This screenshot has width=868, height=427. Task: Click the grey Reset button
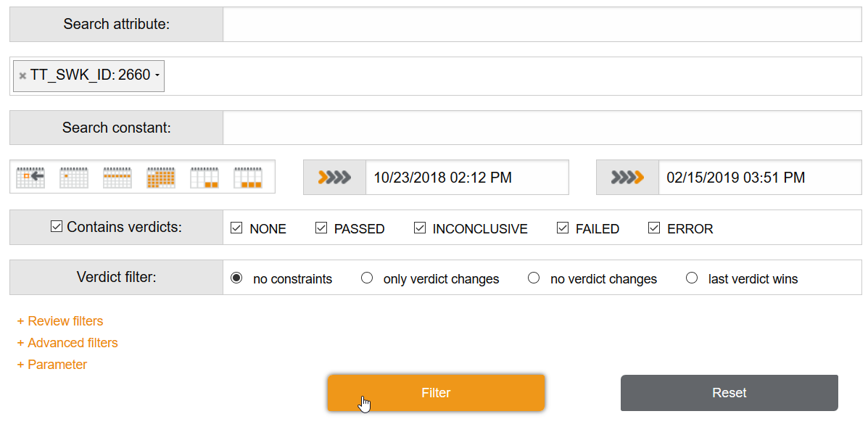click(x=729, y=393)
